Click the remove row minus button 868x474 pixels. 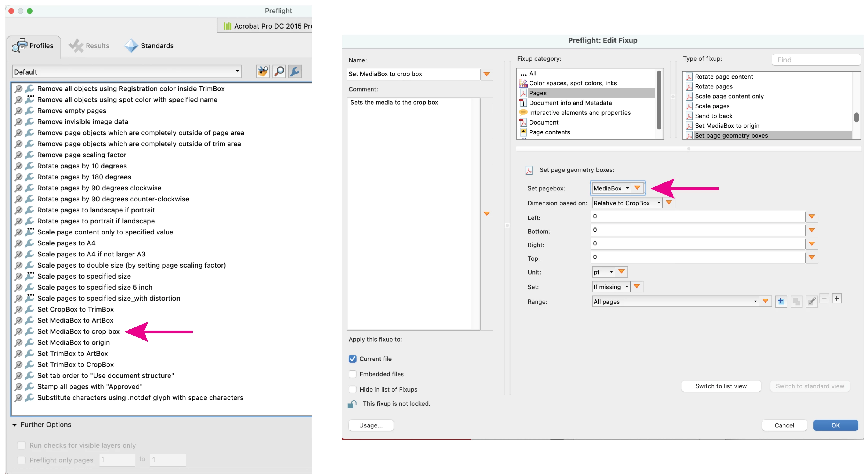click(x=824, y=298)
